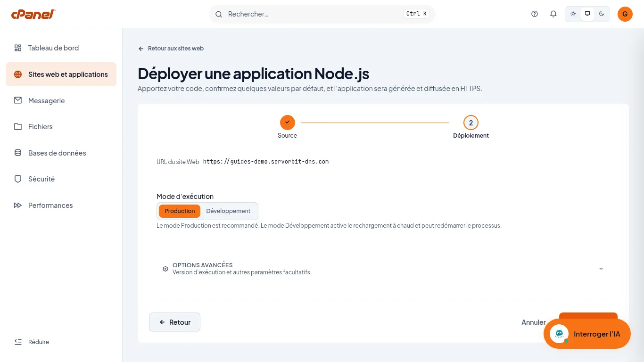Open the notifications bell
The width and height of the screenshot is (644, 362).
(553, 14)
